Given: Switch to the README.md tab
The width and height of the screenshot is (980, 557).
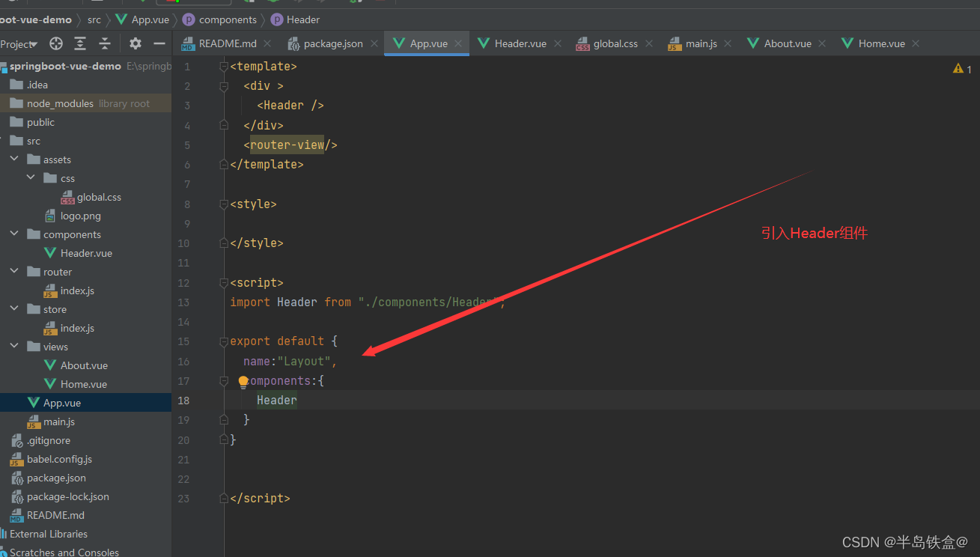Looking at the screenshot, I should [228, 43].
